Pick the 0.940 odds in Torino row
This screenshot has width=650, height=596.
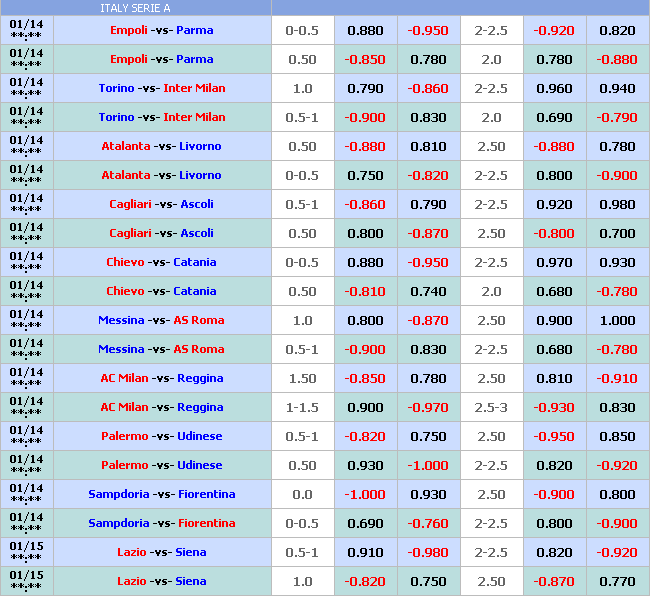617,88
